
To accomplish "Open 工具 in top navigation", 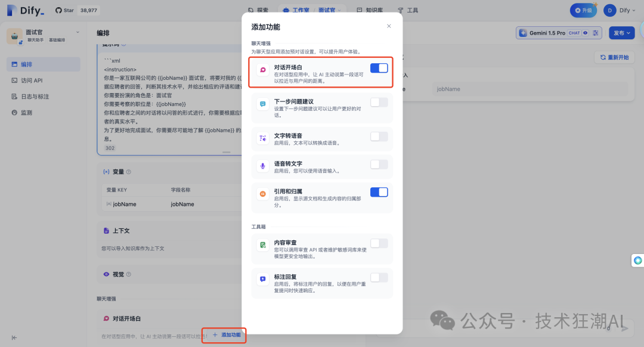I will coord(408,10).
